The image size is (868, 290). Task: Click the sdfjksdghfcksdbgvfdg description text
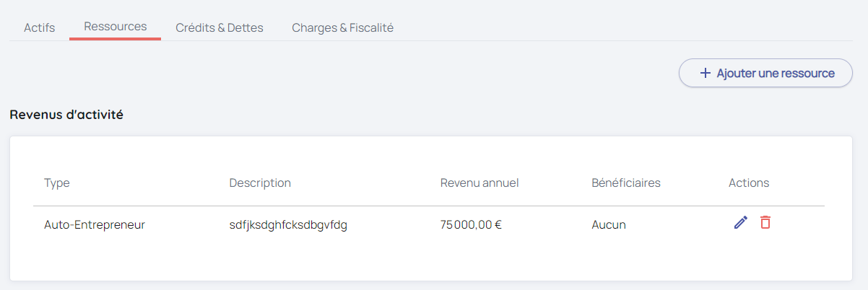tap(288, 224)
